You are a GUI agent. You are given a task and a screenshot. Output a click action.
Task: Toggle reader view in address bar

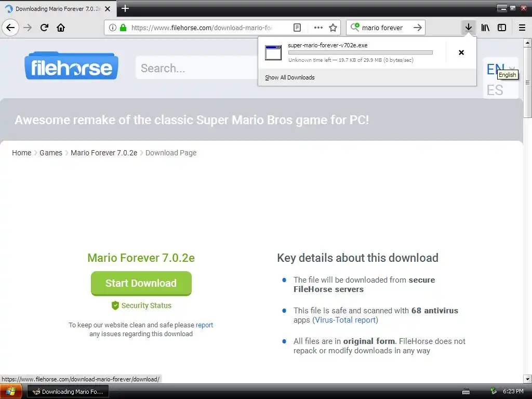click(x=297, y=28)
